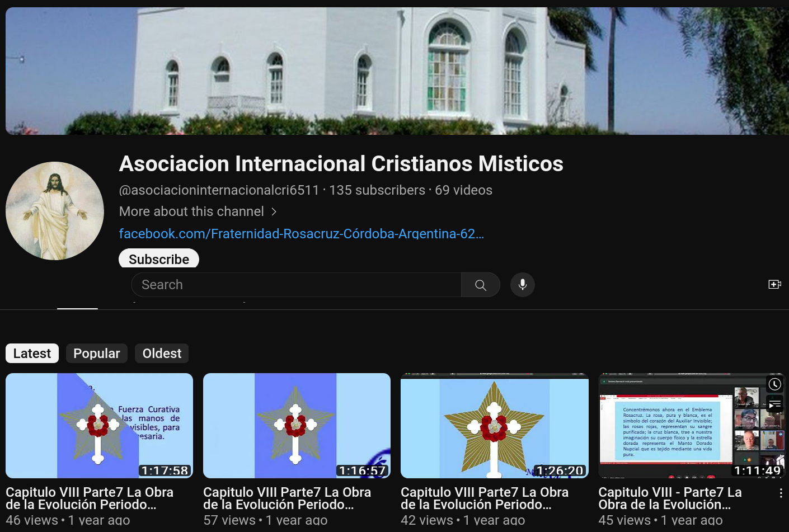Screen dimensions: 789x532
Task: Open the Fraternidad Rosacruz Facebook link
Action: (301, 234)
